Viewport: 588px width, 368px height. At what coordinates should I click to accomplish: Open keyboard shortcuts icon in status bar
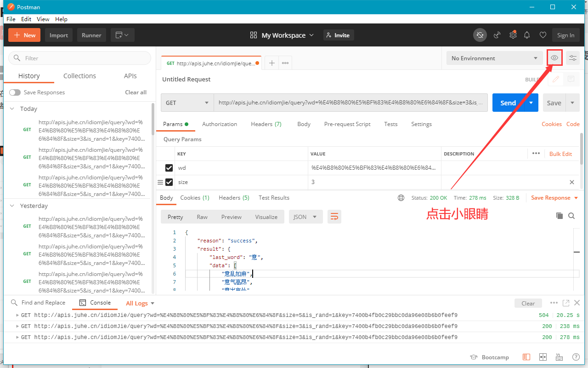pyautogui.click(x=559, y=357)
